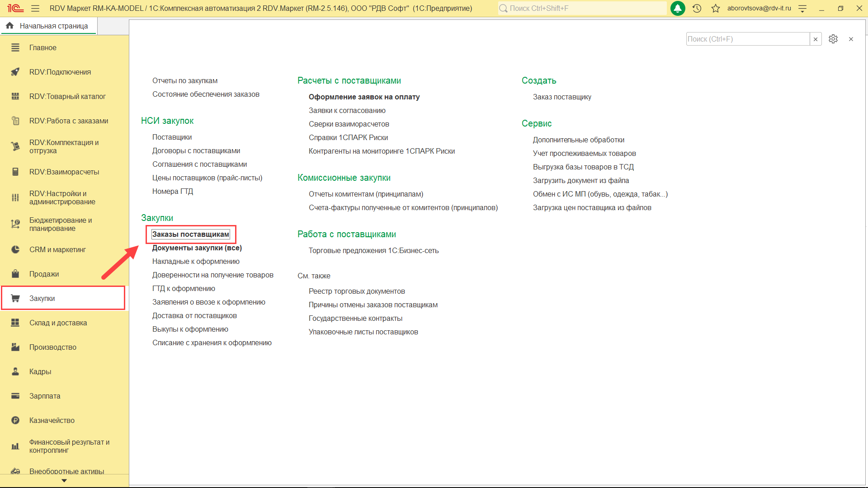This screenshot has width=868, height=488.
Task: Open service options dropdown in title bar
Action: [802, 8]
